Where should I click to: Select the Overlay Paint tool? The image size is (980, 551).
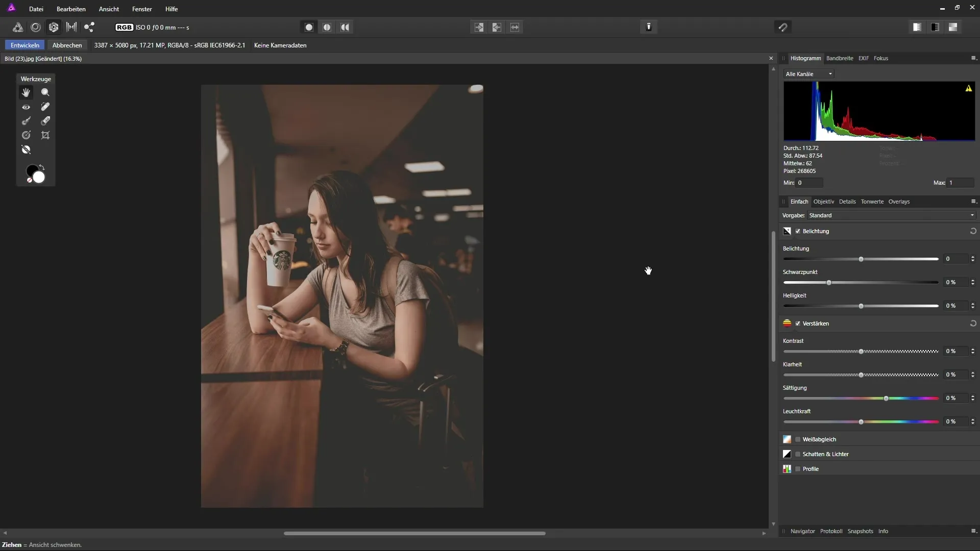pos(26,121)
